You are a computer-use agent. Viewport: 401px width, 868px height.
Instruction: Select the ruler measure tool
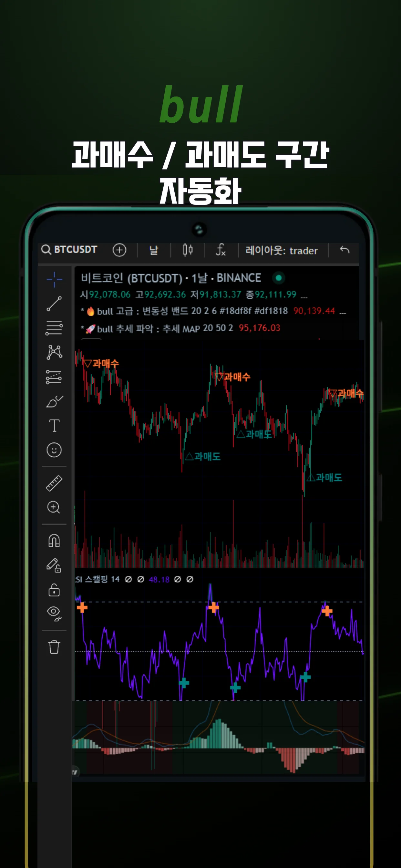pyautogui.click(x=54, y=483)
